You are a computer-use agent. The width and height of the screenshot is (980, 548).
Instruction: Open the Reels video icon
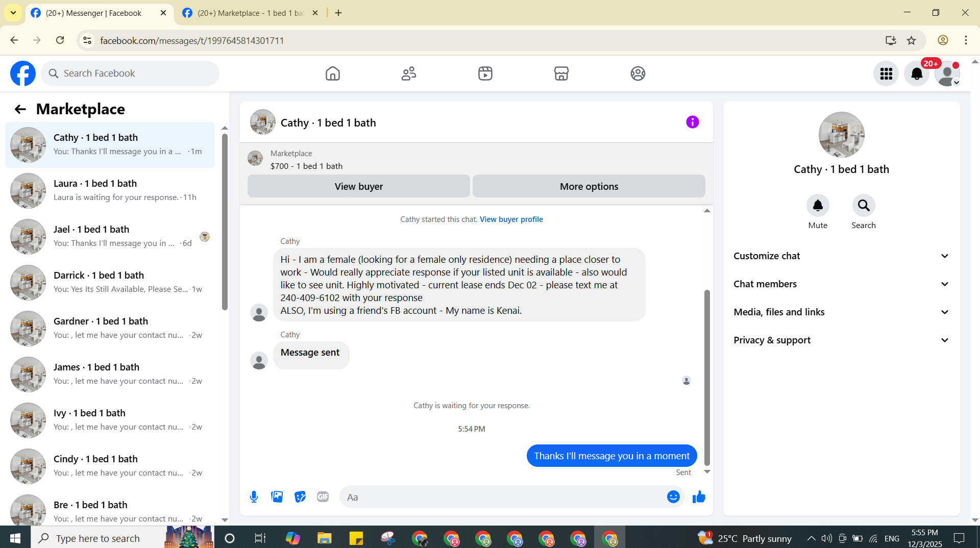[x=485, y=73]
